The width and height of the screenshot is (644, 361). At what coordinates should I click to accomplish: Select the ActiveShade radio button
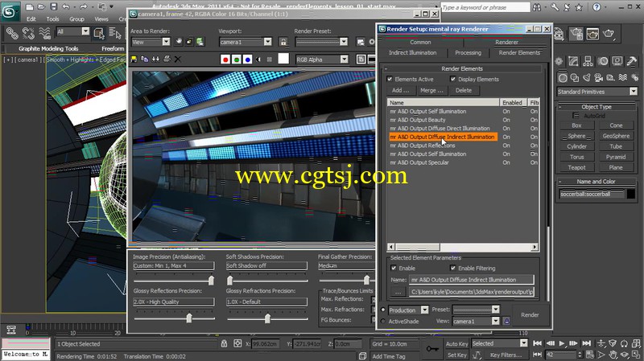383,322
